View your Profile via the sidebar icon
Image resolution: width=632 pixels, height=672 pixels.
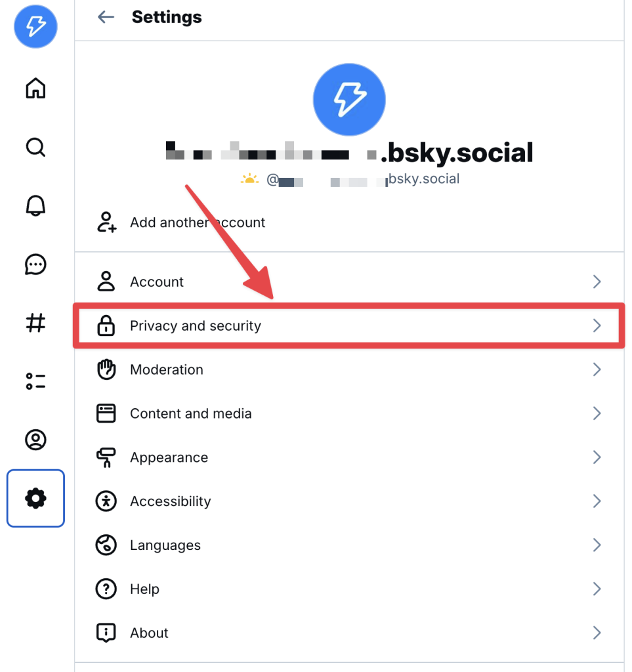35,440
